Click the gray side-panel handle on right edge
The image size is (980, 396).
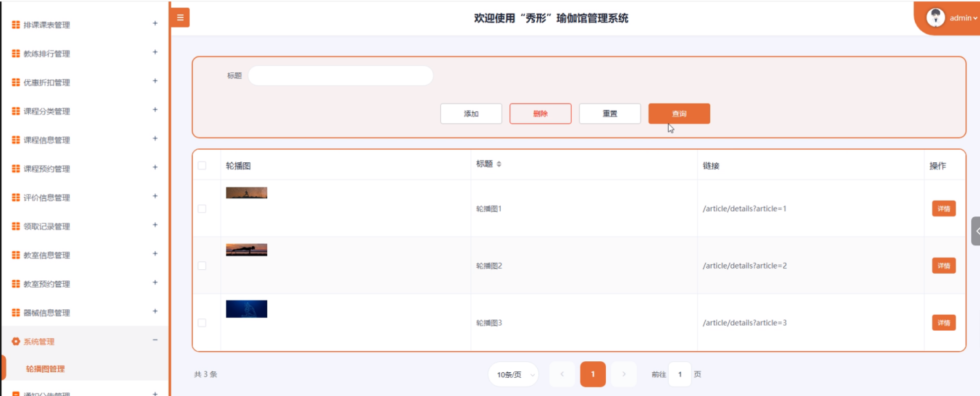pyautogui.click(x=976, y=232)
